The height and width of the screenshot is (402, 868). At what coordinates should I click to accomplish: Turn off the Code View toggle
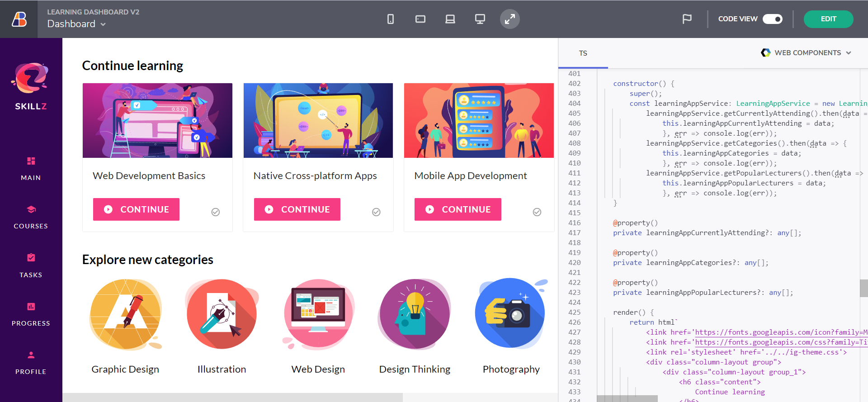[x=772, y=19]
